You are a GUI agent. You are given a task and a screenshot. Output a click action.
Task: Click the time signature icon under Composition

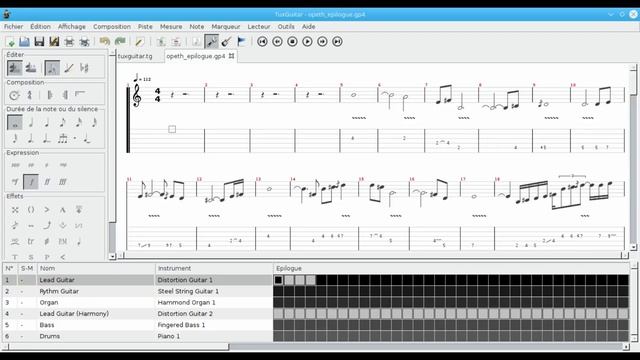(x=30, y=95)
